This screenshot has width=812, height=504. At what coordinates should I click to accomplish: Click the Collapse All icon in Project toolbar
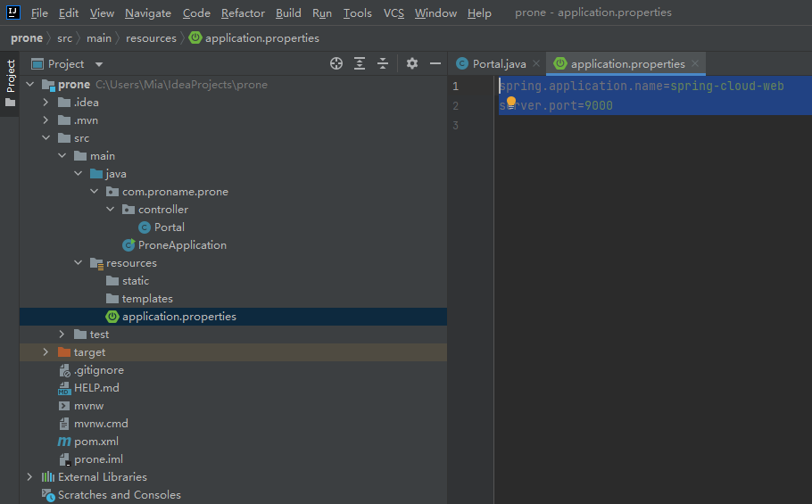click(383, 63)
